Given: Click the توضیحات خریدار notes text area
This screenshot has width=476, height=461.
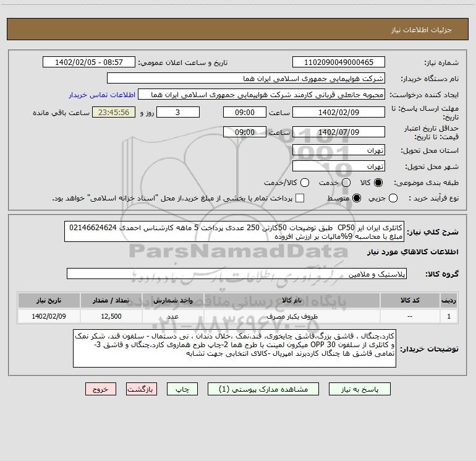Looking at the screenshot, I should pos(234,348).
